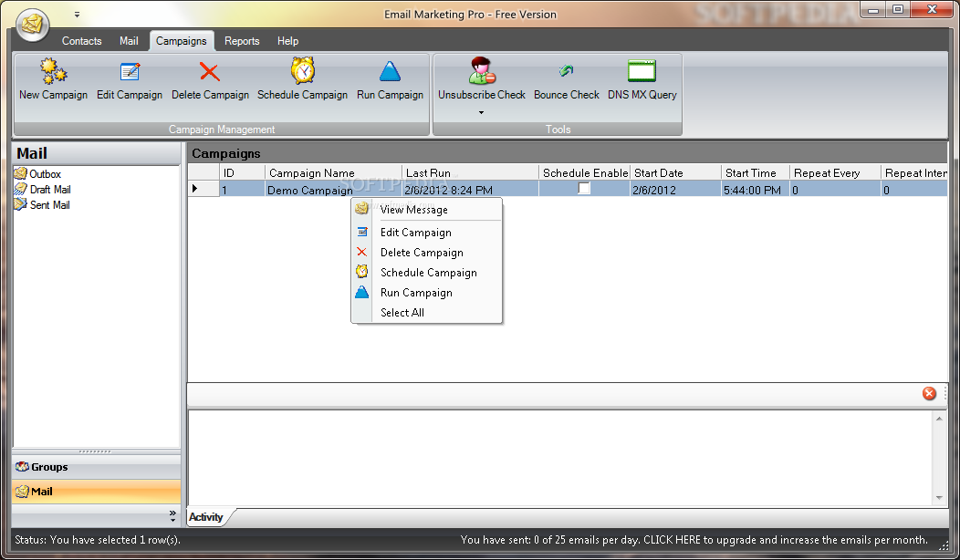
Task: Click the upgrade CLICK HERE status message
Action: [x=694, y=540]
